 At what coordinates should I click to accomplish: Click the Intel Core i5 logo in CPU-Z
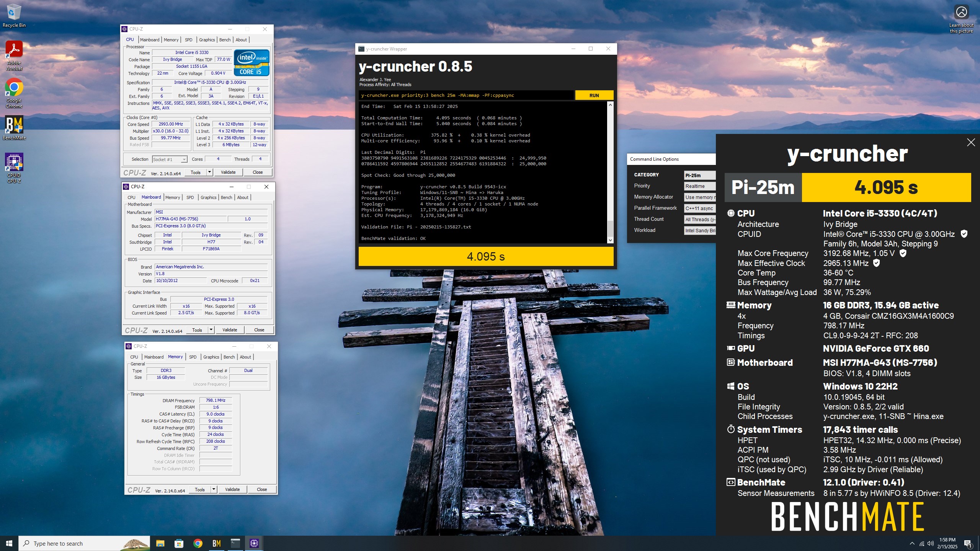tap(252, 63)
